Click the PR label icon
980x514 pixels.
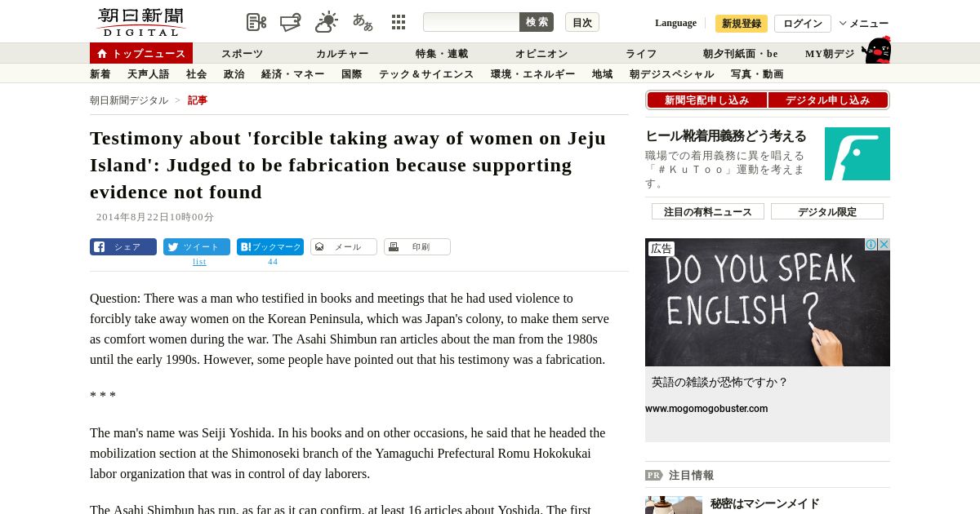[x=653, y=475]
